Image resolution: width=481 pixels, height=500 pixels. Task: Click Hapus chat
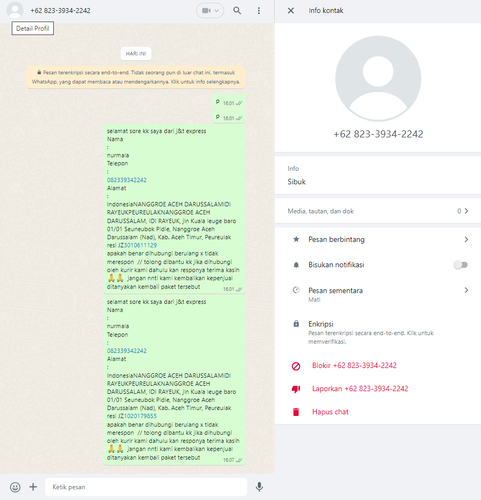click(x=330, y=412)
